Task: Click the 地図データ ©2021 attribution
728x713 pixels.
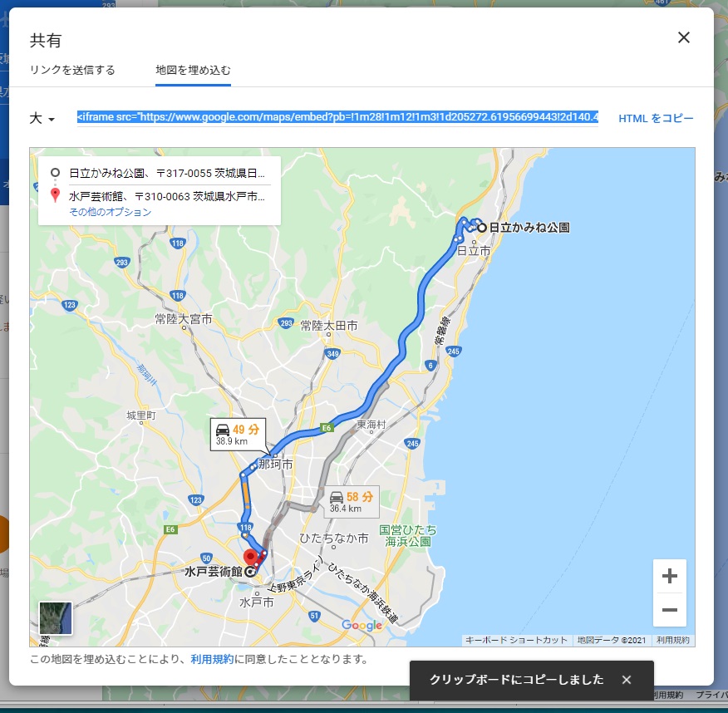Action: 612,640
